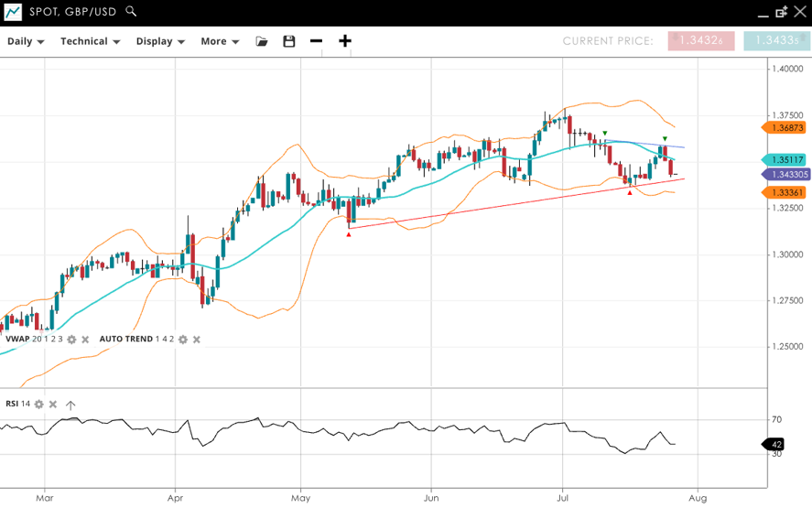The image size is (812, 508).
Task: Expand the Daily timeframe dropdown
Action: point(26,41)
